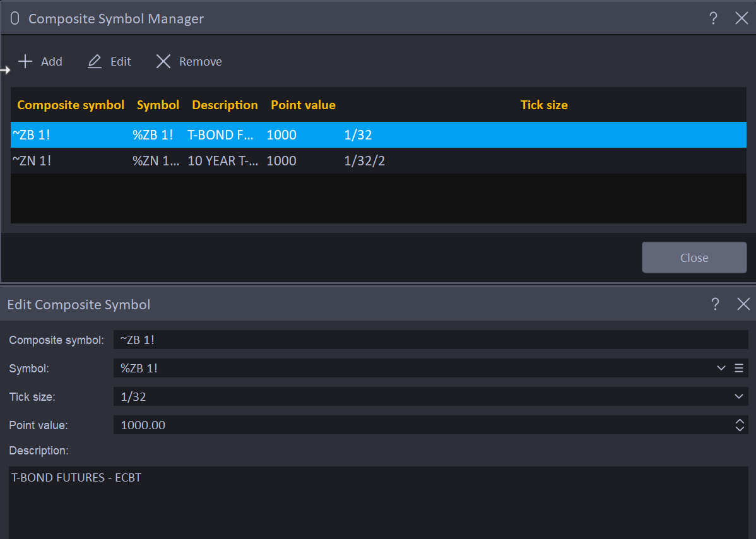Screen dimensions: 756x539
Task: Click the Composite symbol input field
Action: click(x=379, y=340)
